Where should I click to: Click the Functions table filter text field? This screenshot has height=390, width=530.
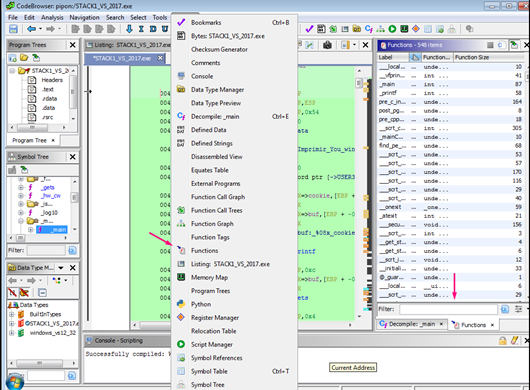tap(448, 309)
